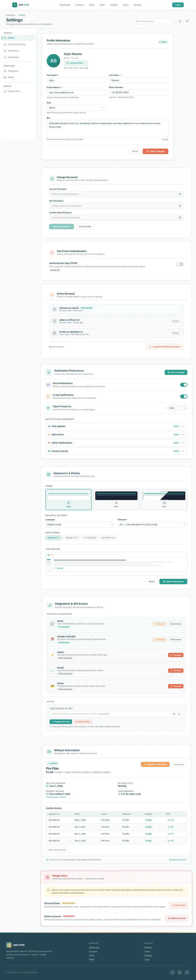
Task: Click the Twitter icon in footer
Action: tap(172, 972)
